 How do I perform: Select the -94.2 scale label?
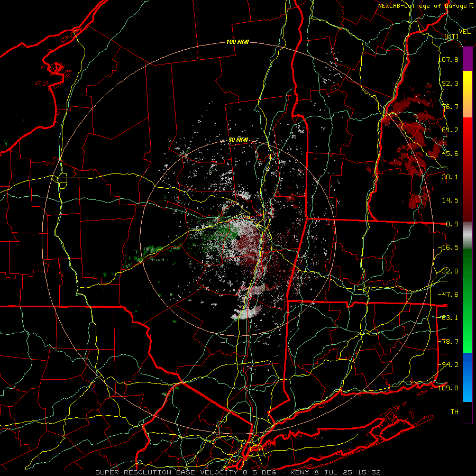(448, 365)
